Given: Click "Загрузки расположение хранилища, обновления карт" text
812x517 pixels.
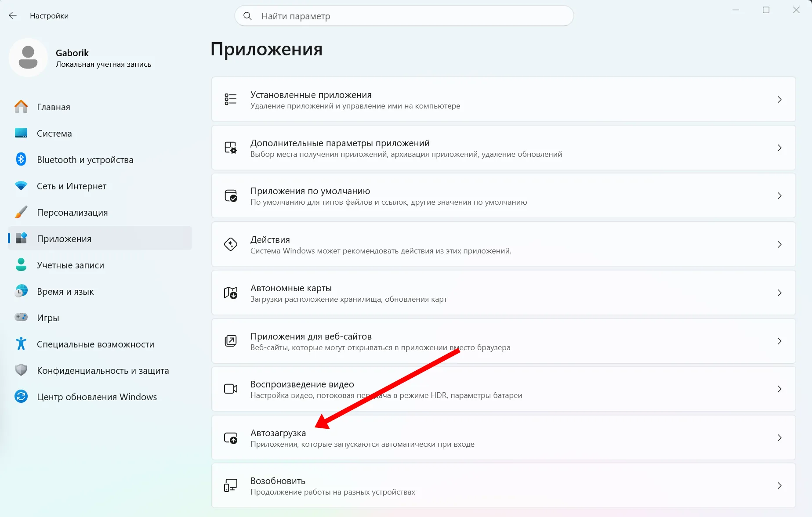Looking at the screenshot, I should (348, 299).
